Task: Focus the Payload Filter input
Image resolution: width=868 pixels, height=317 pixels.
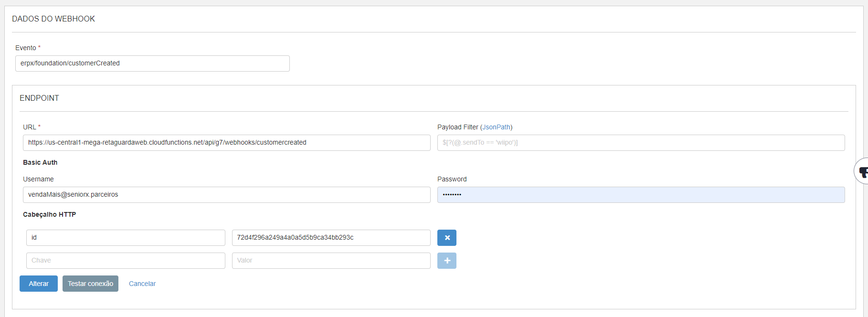Action: point(641,143)
